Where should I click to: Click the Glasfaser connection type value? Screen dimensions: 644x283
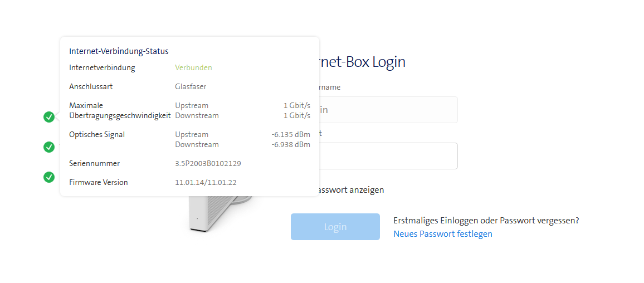[x=191, y=87]
